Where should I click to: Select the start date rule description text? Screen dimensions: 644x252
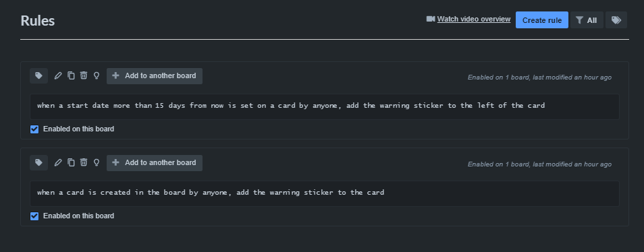(291, 106)
